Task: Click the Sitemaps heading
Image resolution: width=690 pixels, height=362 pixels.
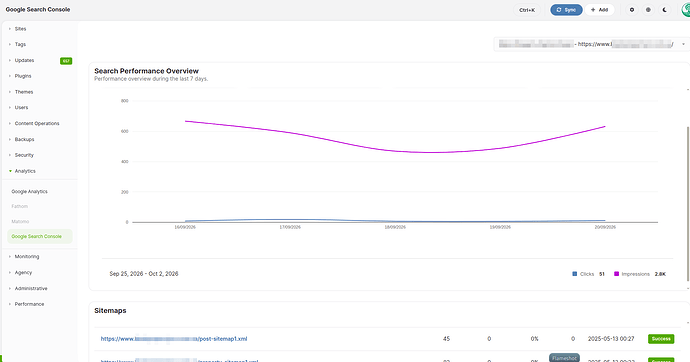Action: [x=110, y=311]
